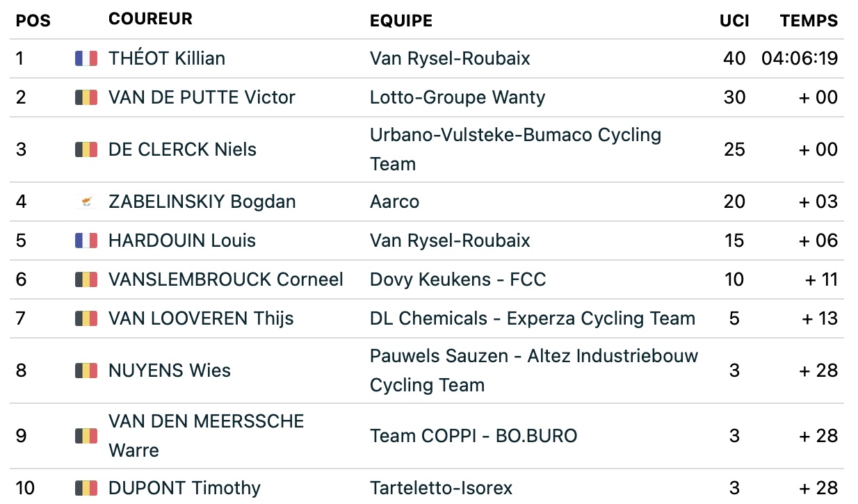The width and height of the screenshot is (858, 504).
Task: Open Urbano-Vulsteke-Bumaco Cycling Team link
Action: [x=515, y=149]
